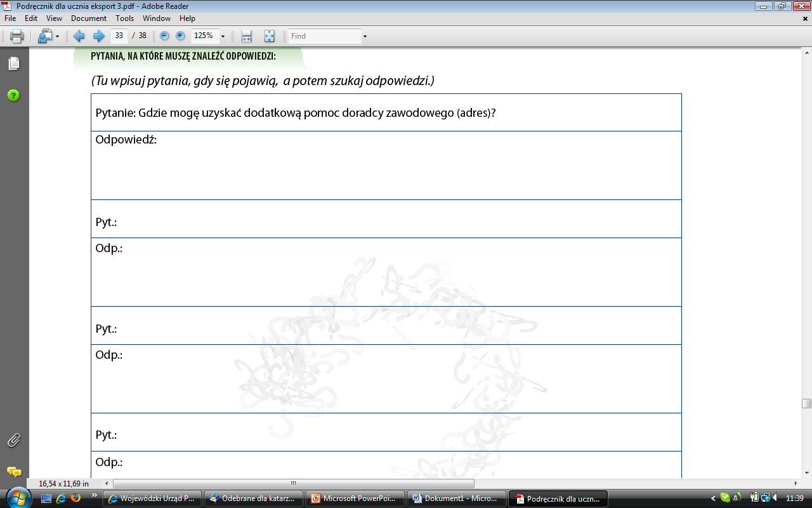Open the zoom level dropdown arrow
The image size is (812, 508).
click(x=223, y=36)
